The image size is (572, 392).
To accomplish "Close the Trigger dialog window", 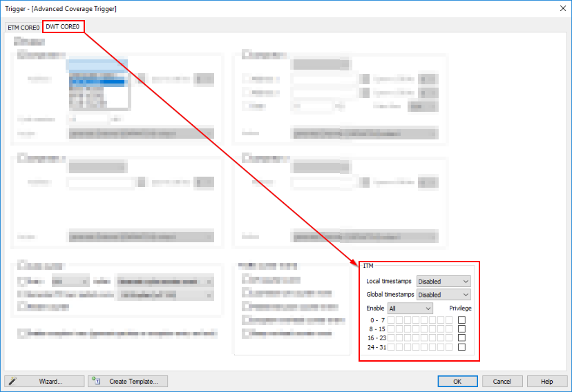I will coord(560,8).
